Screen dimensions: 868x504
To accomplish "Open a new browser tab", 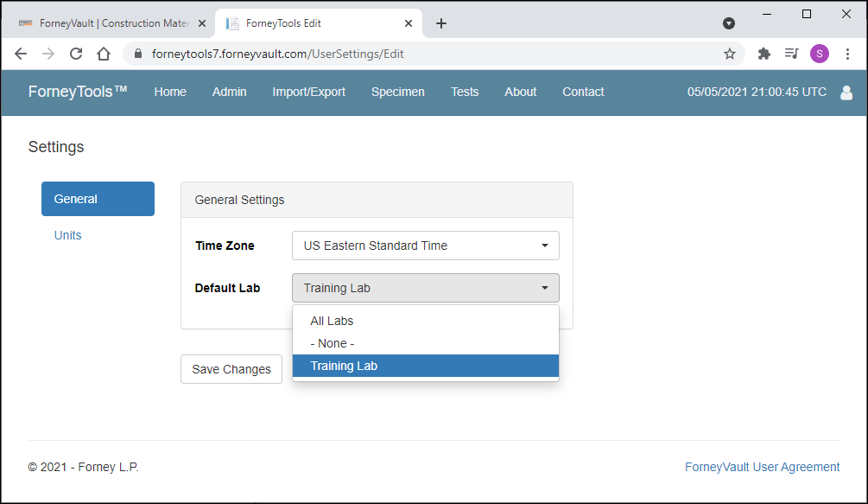I will (441, 23).
